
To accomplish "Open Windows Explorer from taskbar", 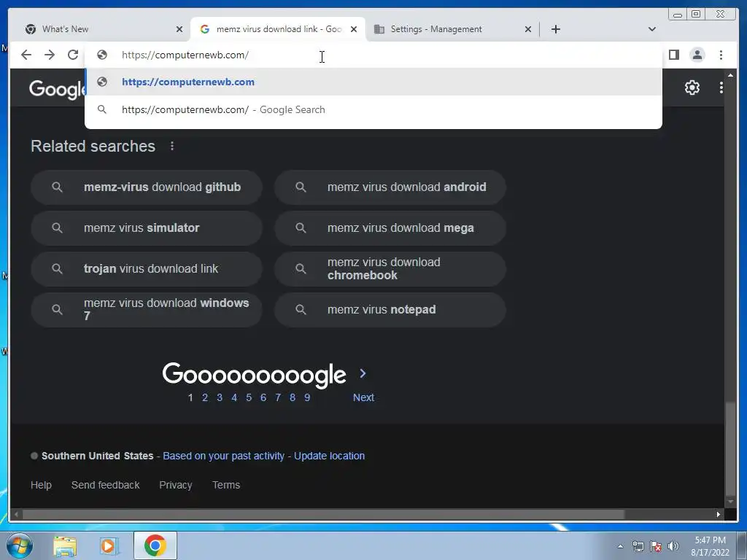I will [65, 545].
